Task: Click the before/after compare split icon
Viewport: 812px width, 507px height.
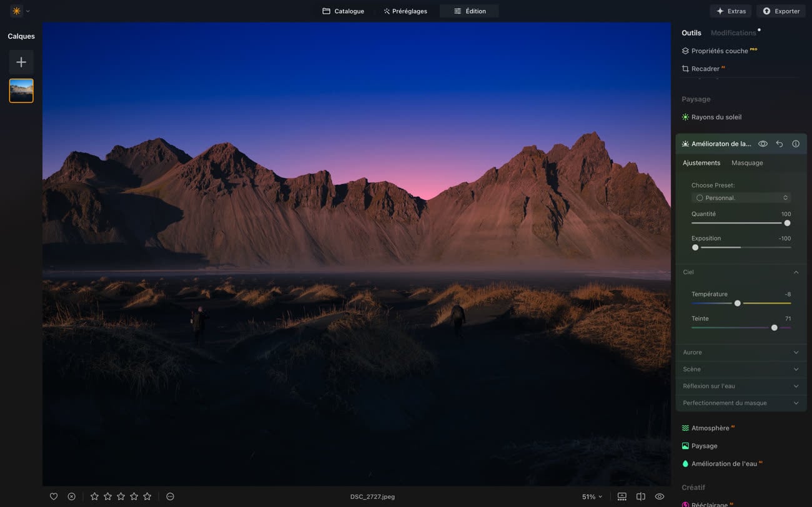Action: pyautogui.click(x=641, y=496)
